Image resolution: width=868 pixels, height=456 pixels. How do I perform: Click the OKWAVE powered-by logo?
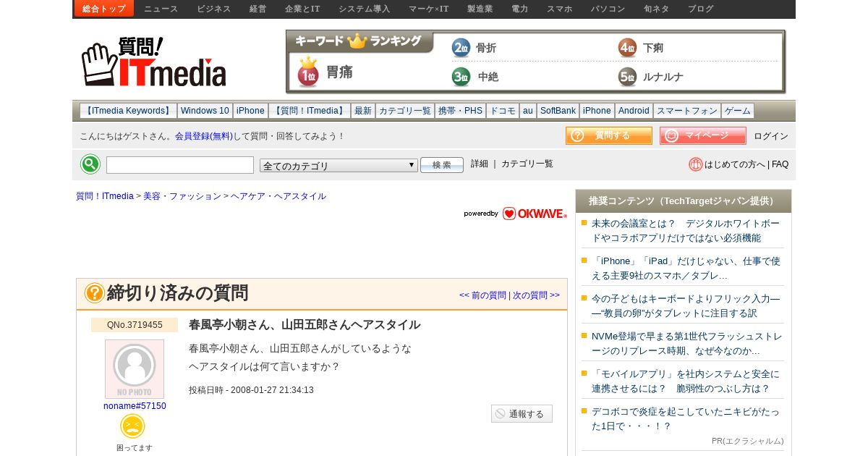tap(516, 214)
